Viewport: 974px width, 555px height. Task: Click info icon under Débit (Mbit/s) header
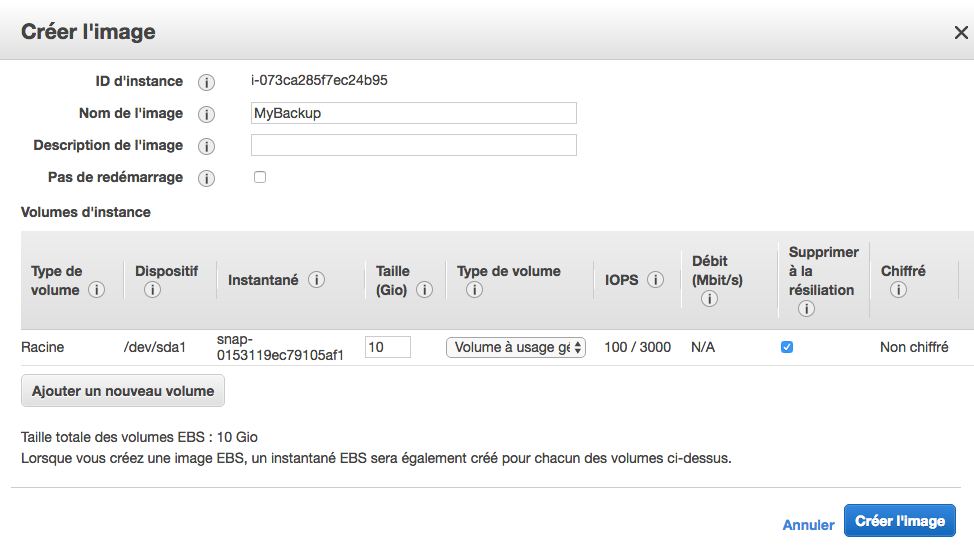click(709, 299)
